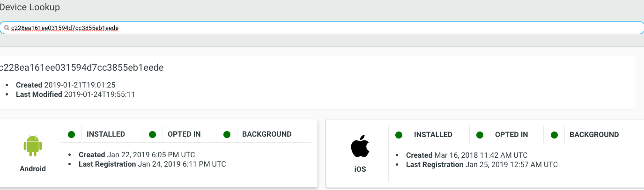The image size is (644, 190).
Task: Click the Last Modified timestamp line
Action: click(x=75, y=95)
